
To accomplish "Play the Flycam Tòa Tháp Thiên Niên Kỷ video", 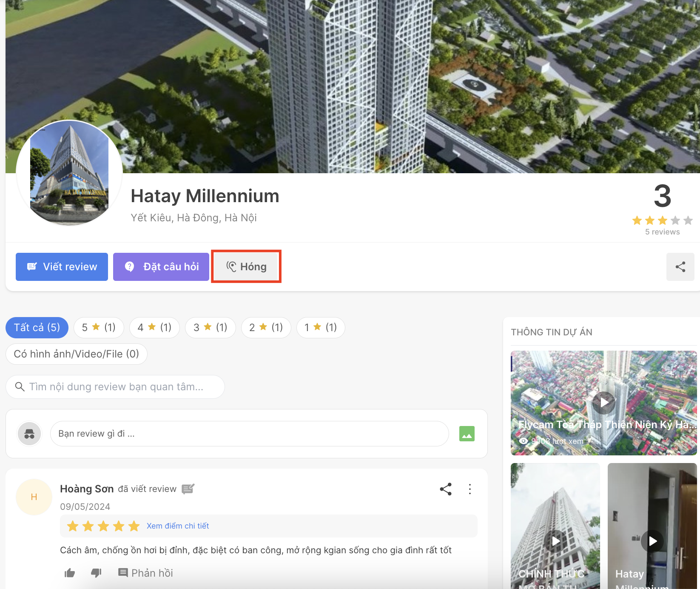I will (604, 403).
